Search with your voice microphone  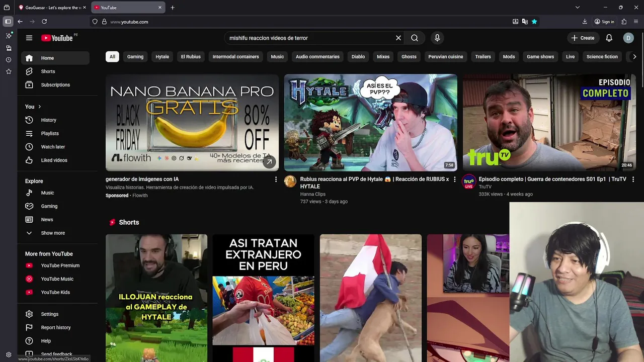click(x=437, y=38)
